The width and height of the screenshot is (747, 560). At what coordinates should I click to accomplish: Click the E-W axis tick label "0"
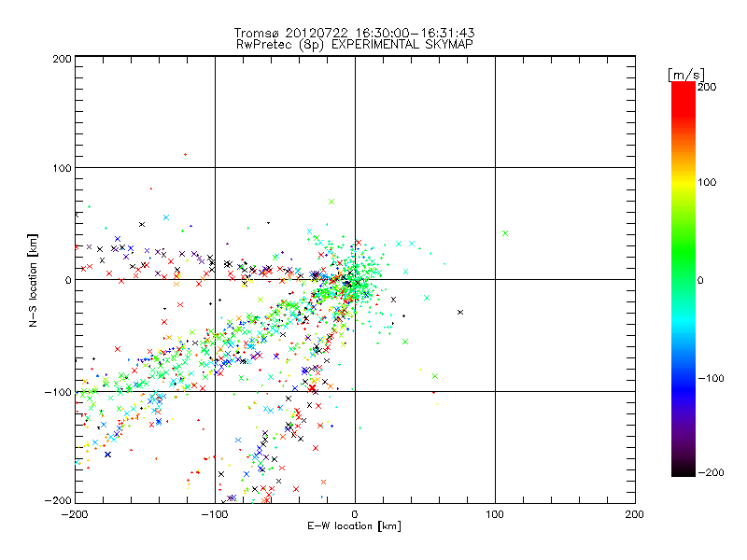click(x=355, y=514)
